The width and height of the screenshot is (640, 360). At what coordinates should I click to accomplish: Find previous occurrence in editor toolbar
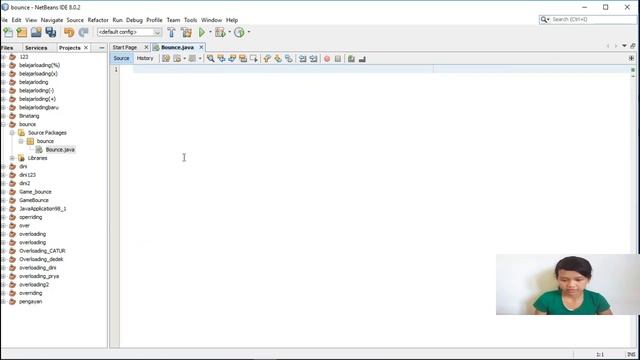pyautogui.click(x=221, y=59)
